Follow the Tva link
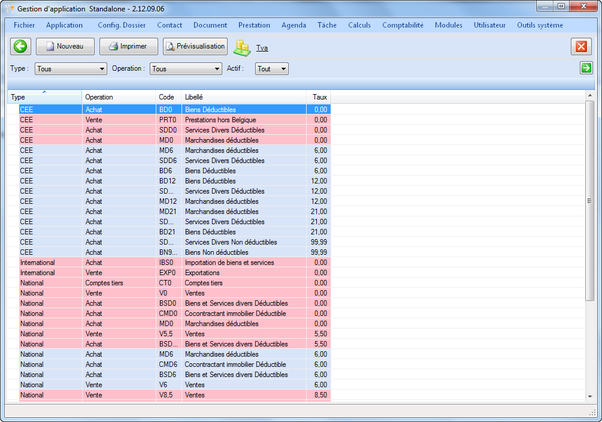Image resolution: width=602 pixels, height=422 pixels. pos(262,47)
